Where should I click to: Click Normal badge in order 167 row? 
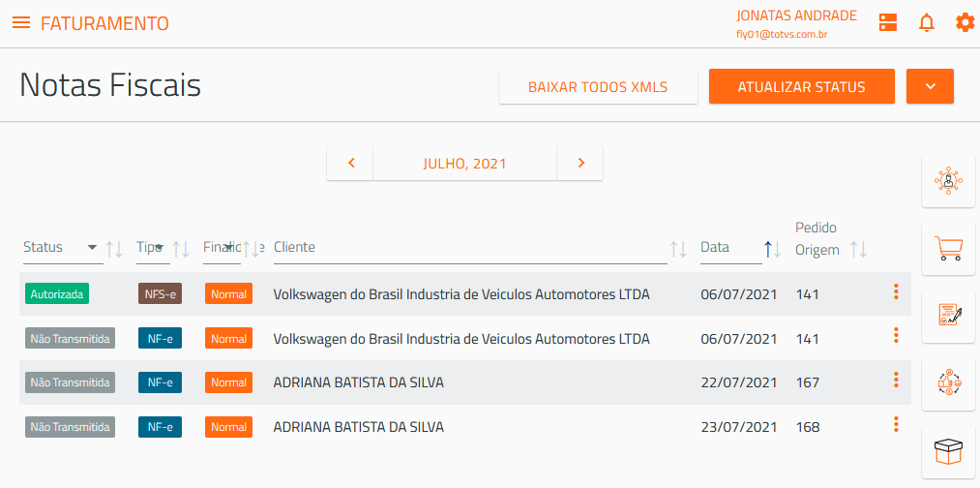pos(228,382)
